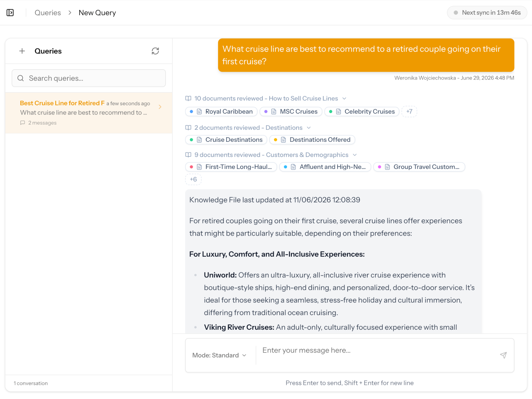Click the Weronika Wojciechowska timestamp
Image resolution: width=532 pixels, height=399 pixels.
[454, 78]
